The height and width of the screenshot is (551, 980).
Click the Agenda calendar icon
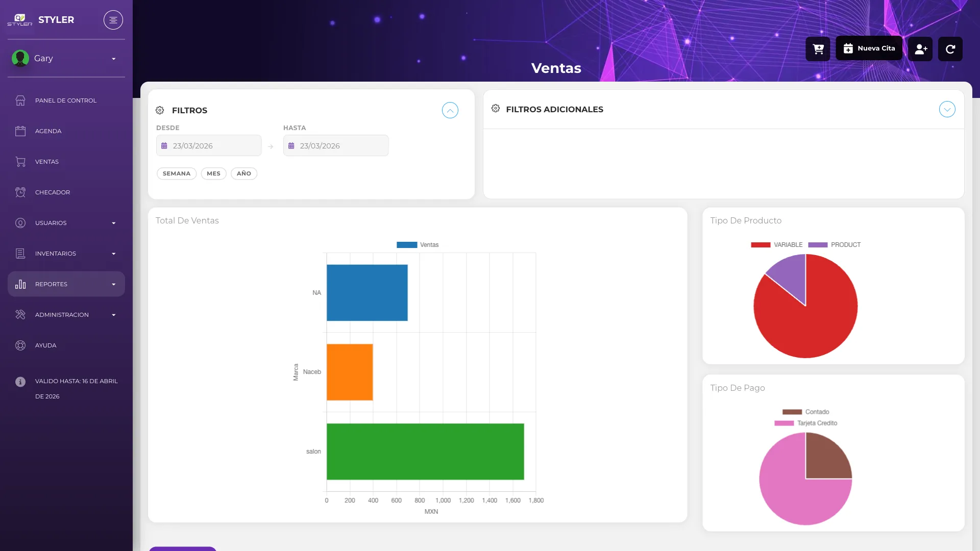20,131
